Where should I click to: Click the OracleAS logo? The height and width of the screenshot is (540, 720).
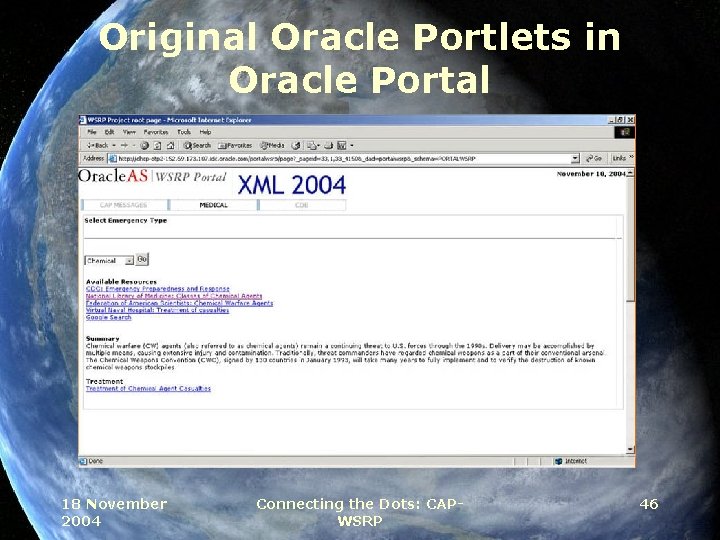tap(113, 176)
